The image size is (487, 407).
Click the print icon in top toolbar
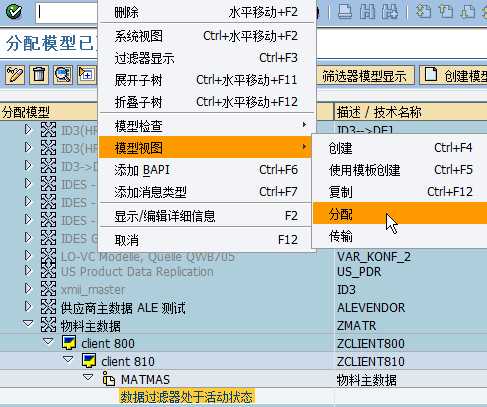tap(345, 12)
